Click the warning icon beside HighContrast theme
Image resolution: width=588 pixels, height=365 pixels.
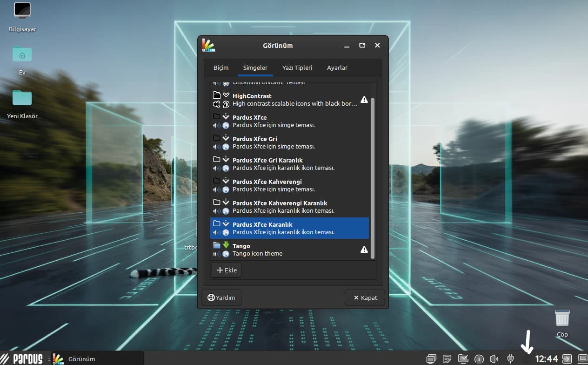(x=364, y=100)
